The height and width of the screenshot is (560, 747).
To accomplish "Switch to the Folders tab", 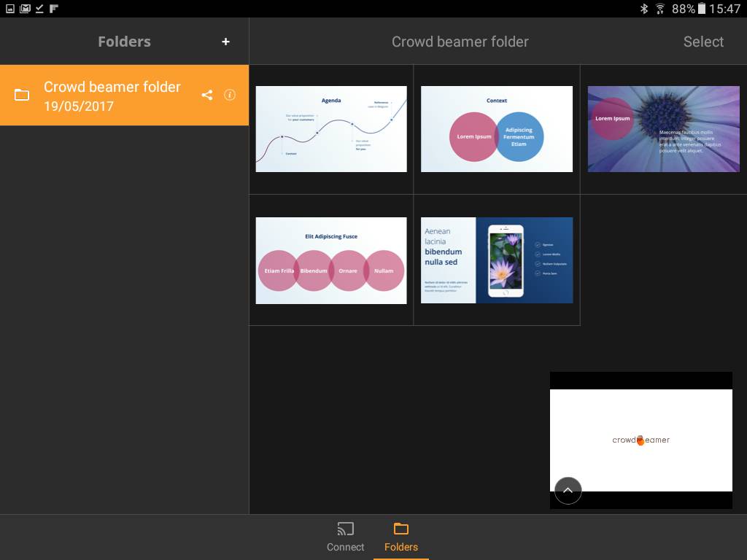I will tap(400, 537).
